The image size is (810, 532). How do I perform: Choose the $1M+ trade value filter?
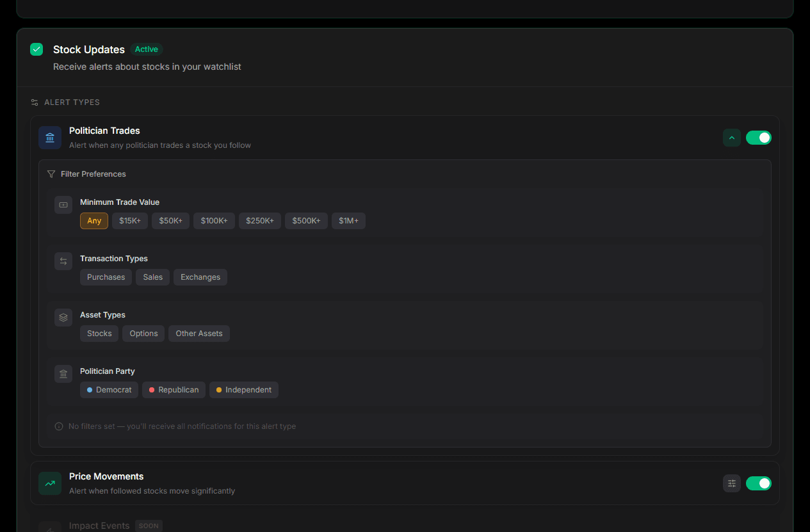tap(348, 221)
